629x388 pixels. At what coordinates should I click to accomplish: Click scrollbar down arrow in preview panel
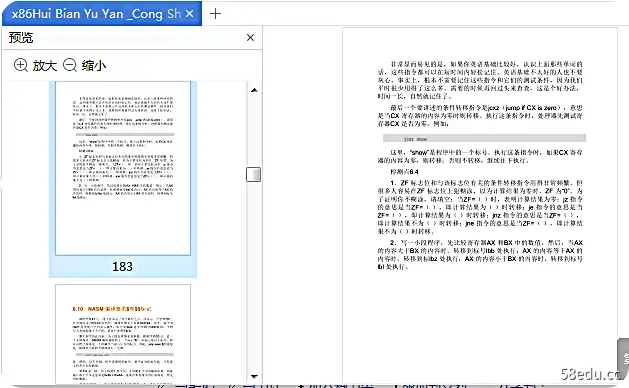coord(254,376)
